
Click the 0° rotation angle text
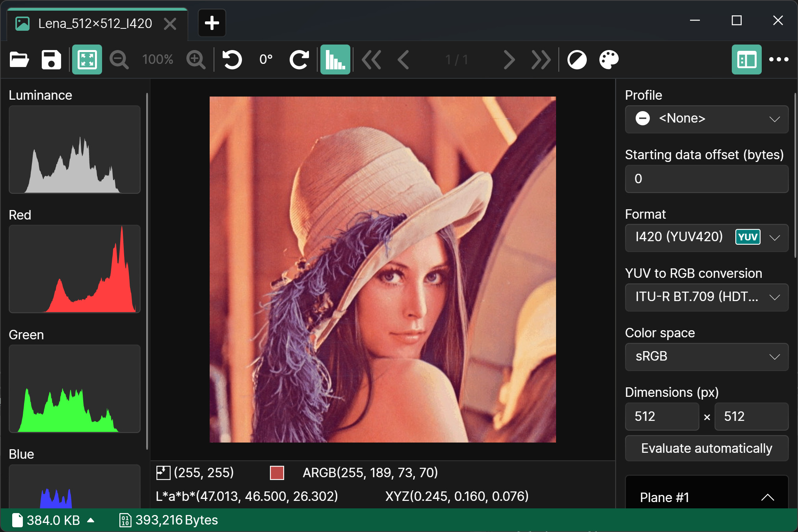coord(266,60)
